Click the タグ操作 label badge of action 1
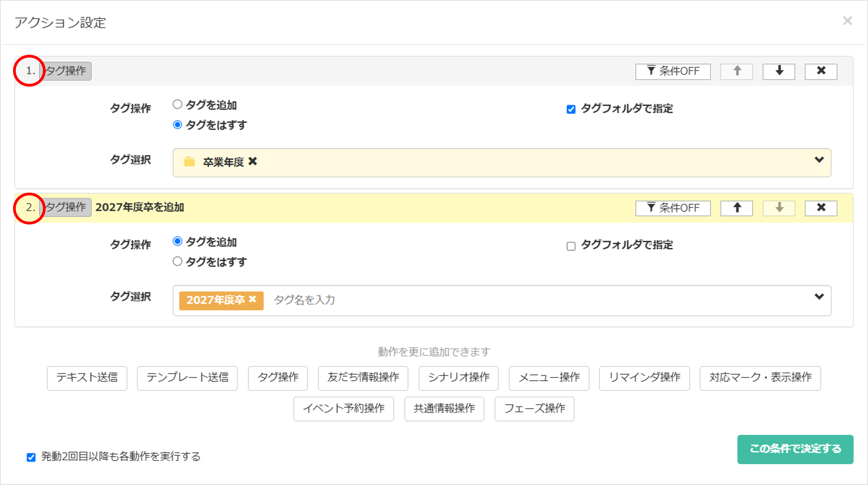The width and height of the screenshot is (868, 485). tap(66, 71)
